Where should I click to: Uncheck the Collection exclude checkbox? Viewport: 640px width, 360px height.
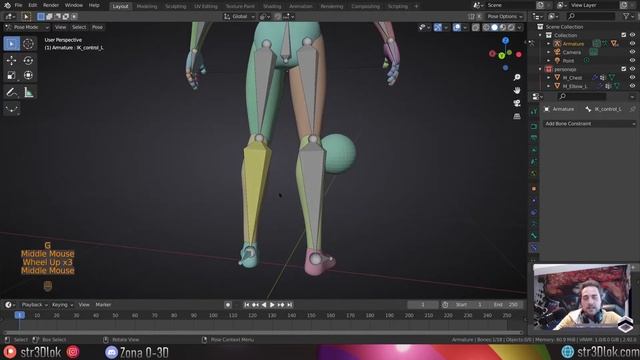(623, 35)
